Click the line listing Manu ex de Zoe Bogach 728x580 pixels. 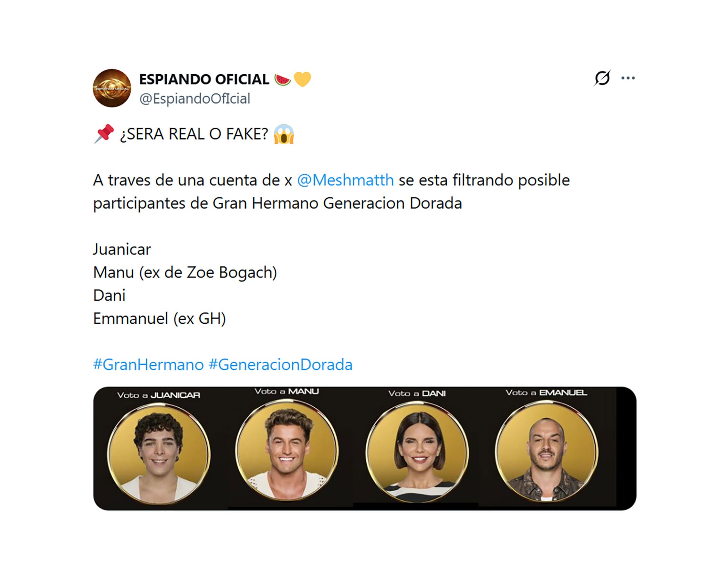pos(185,272)
